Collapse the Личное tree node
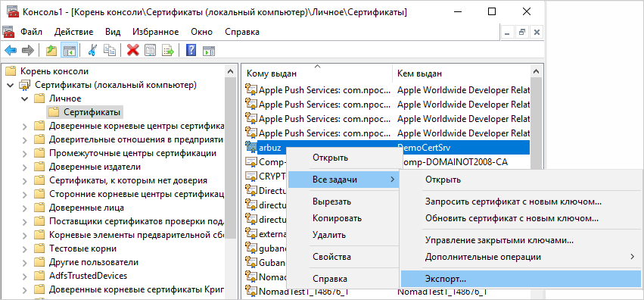The image size is (644, 300). coord(25,99)
